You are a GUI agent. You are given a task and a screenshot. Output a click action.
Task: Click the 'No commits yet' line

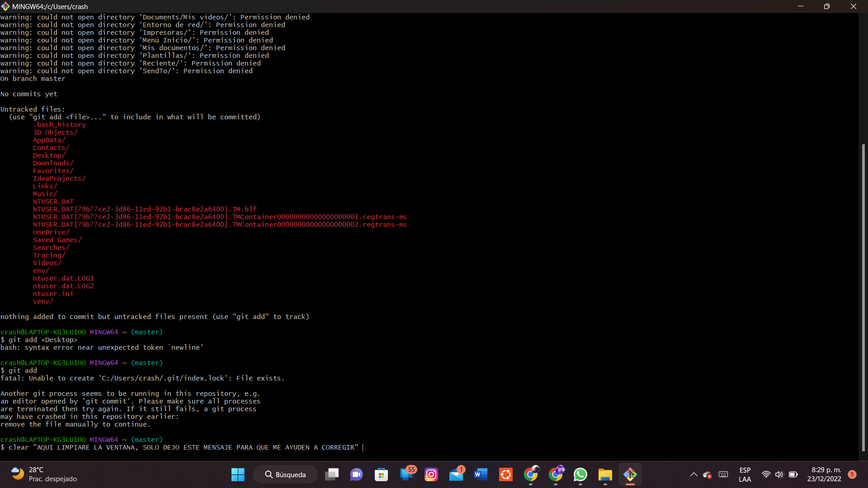coord(29,94)
